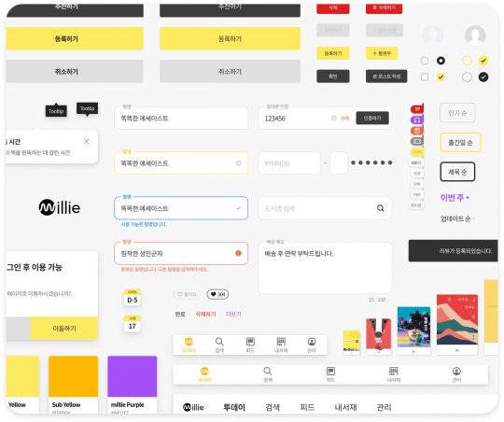Image resolution: width=504 pixels, height=422 pixels.
Task: Click the search magnifier in book search field
Action: tap(380, 208)
